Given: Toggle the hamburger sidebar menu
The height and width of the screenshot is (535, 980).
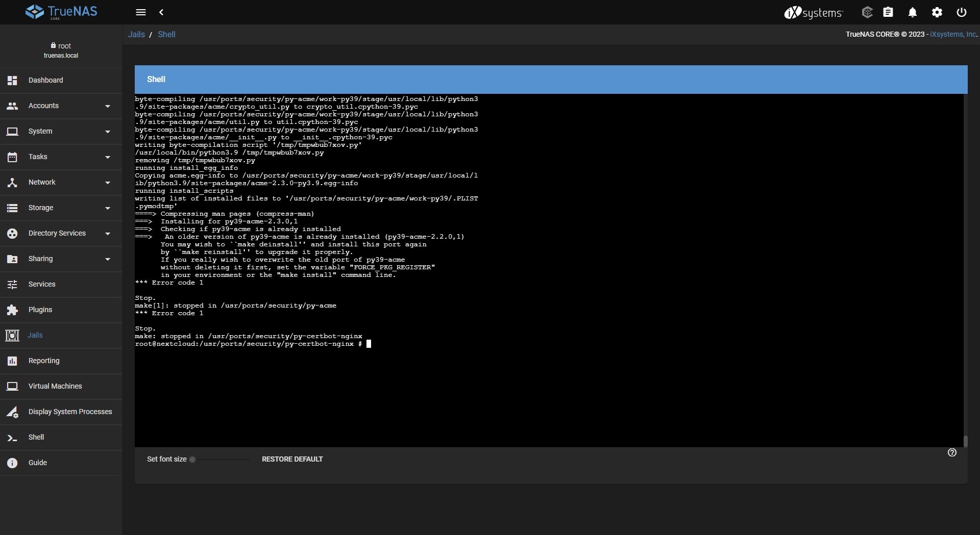Looking at the screenshot, I should click(x=141, y=12).
